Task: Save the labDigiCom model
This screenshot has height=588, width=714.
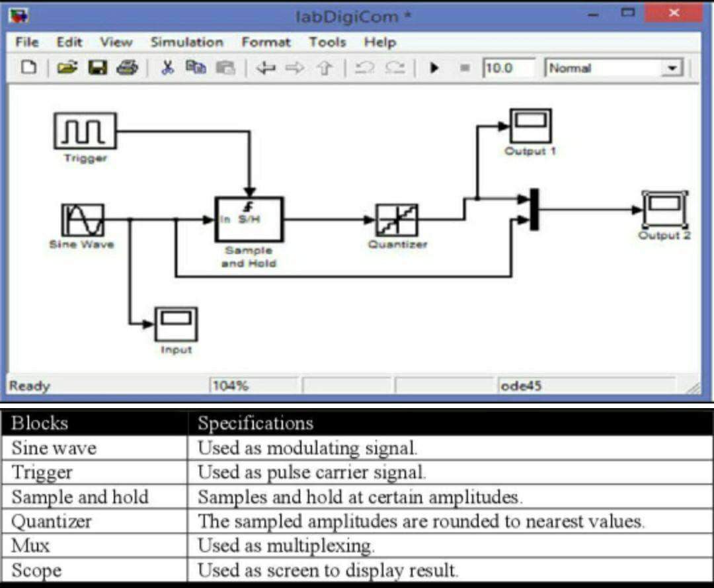Action: pos(99,67)
